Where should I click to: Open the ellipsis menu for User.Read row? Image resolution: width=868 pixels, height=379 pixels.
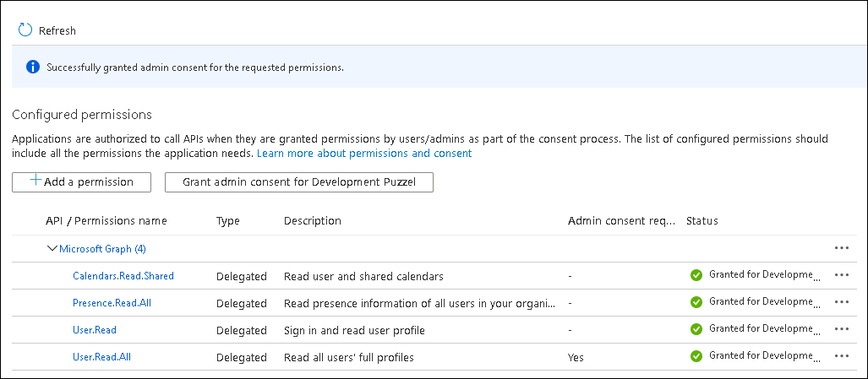(x=841, y=329)
